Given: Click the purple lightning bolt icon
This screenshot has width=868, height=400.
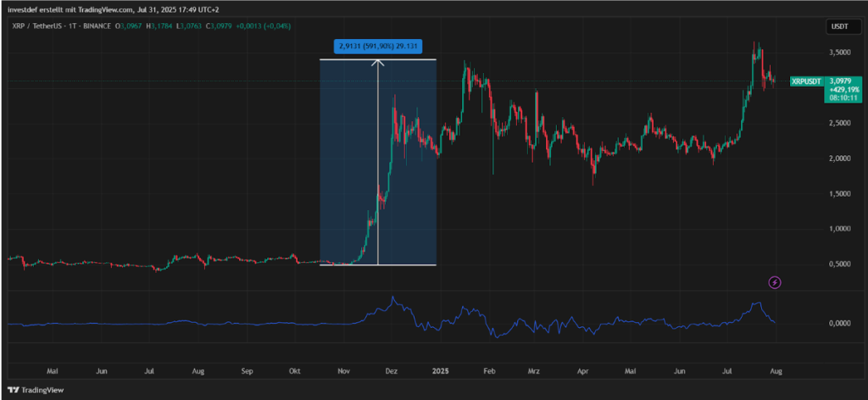Looking at the screenshot, I should click(774, 281).
